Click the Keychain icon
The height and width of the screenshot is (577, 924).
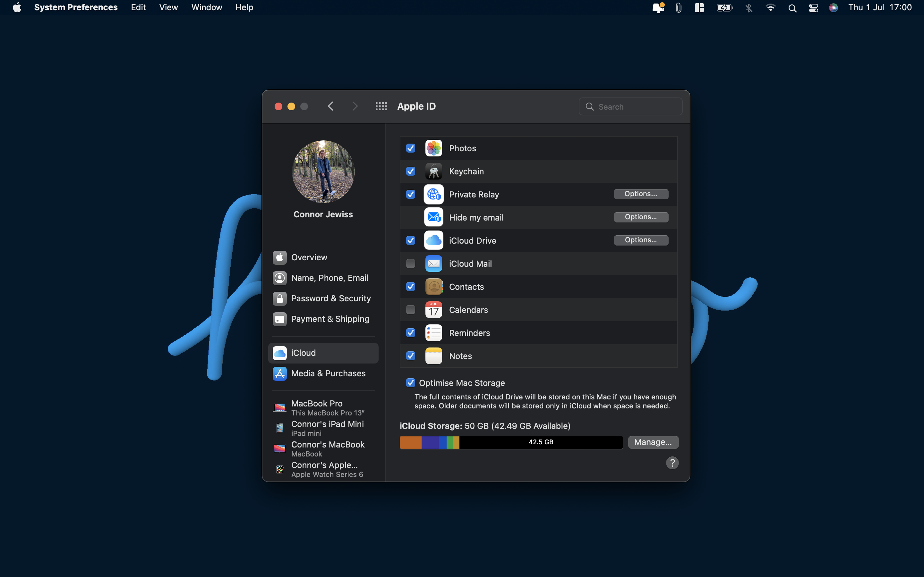[x=433, y=171]
